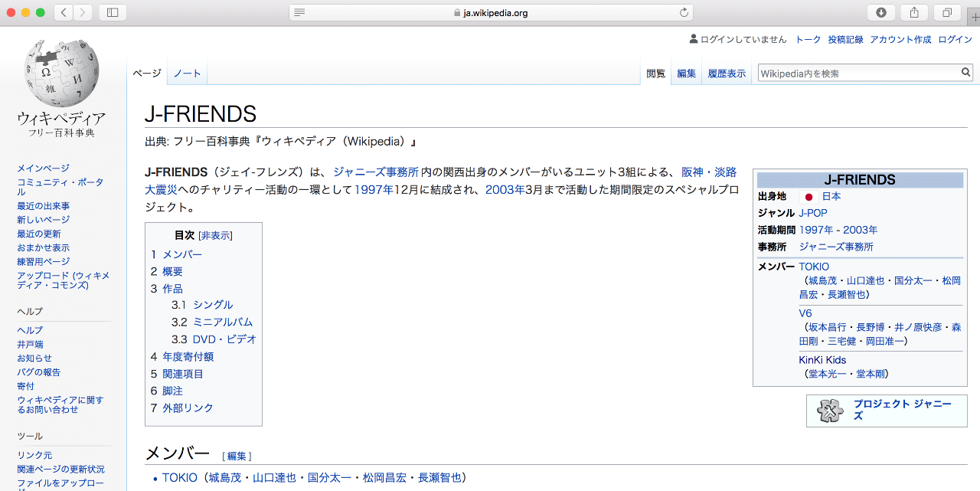Open the ジャニーズ事務所 article link
The image size is (980, 491).
pos(375,172)
